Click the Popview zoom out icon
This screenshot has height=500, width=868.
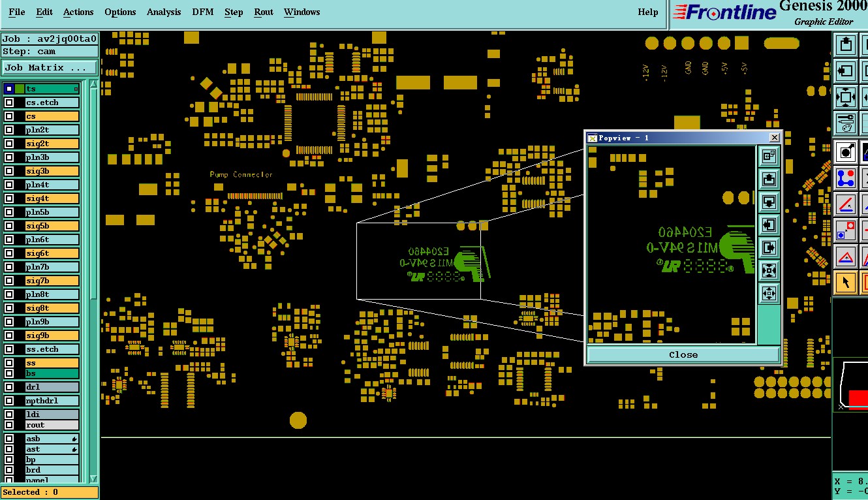(x=769, y=293)
